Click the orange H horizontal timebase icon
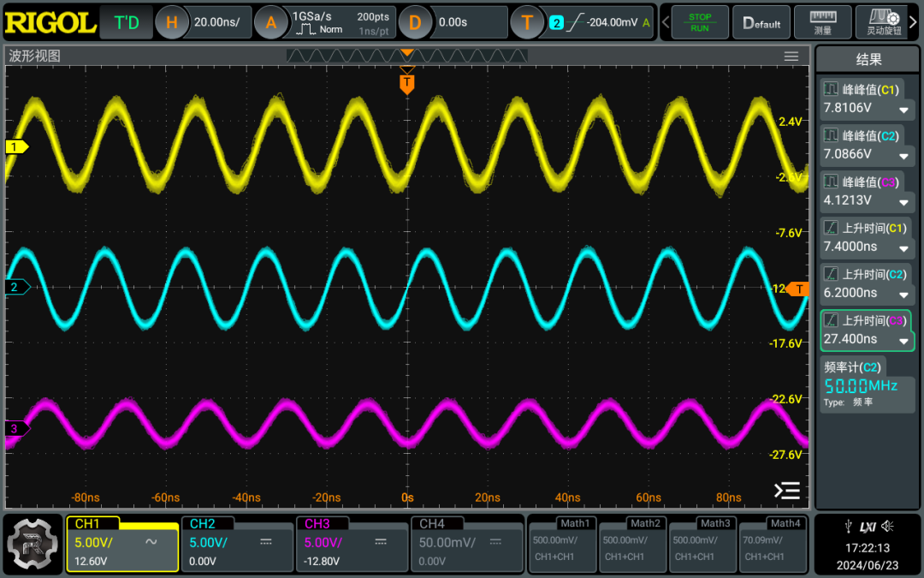Screen dimensions: 924x578 pos(171,22)
